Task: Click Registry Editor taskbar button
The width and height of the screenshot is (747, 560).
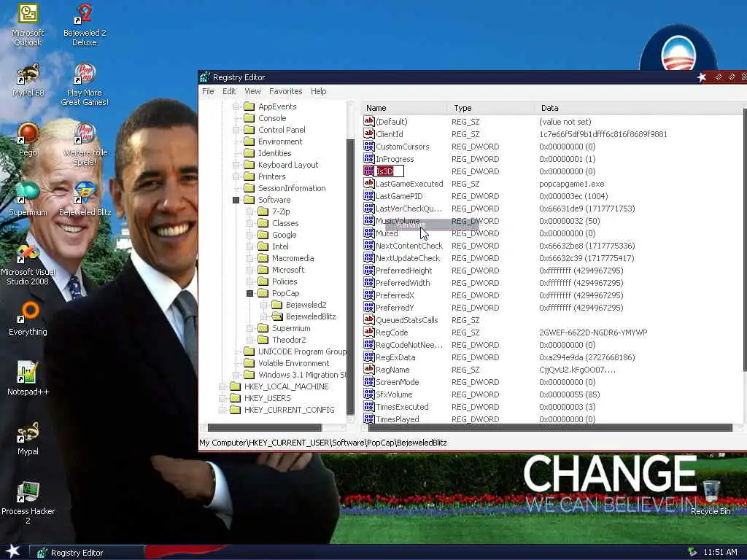Action: tap(88, 553)
